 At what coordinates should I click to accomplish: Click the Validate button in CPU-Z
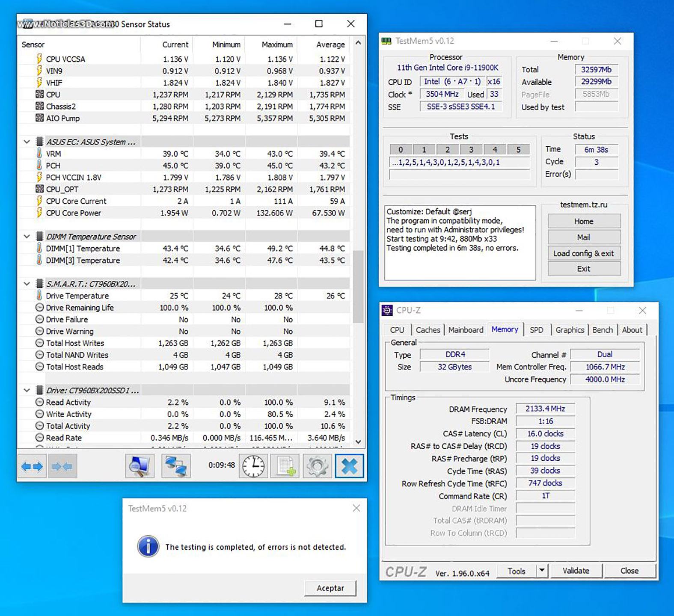click(576, 571)
